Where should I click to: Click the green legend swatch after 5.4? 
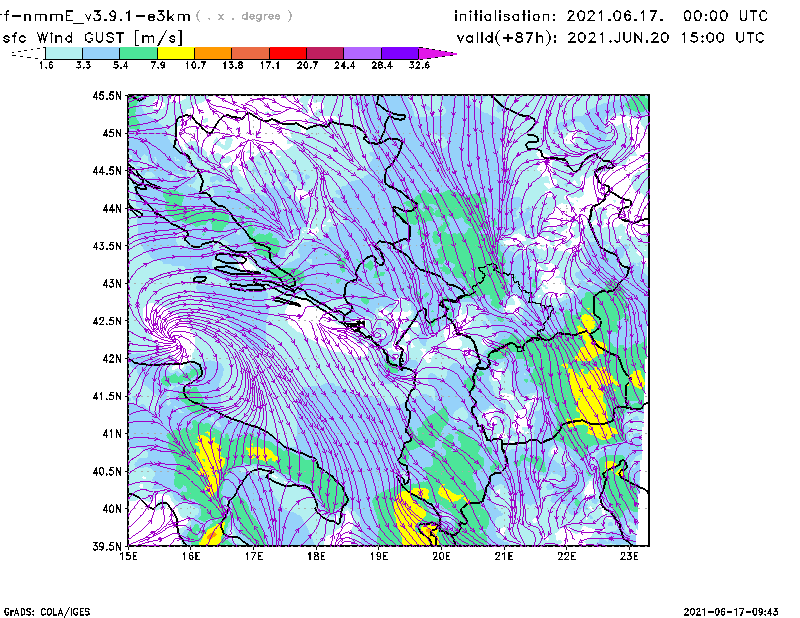click(138, 53)
